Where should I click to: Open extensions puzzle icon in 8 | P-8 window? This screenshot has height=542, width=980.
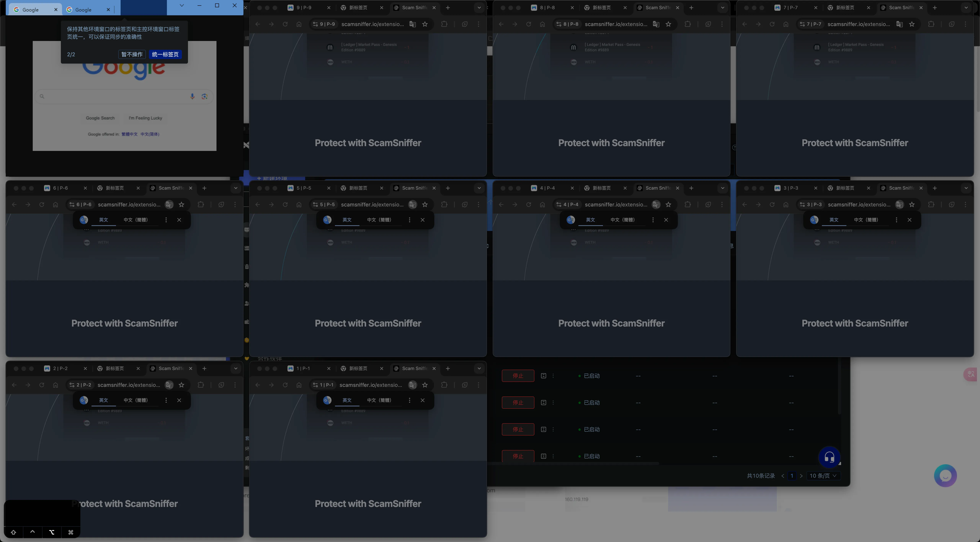(x=688, y=24)
